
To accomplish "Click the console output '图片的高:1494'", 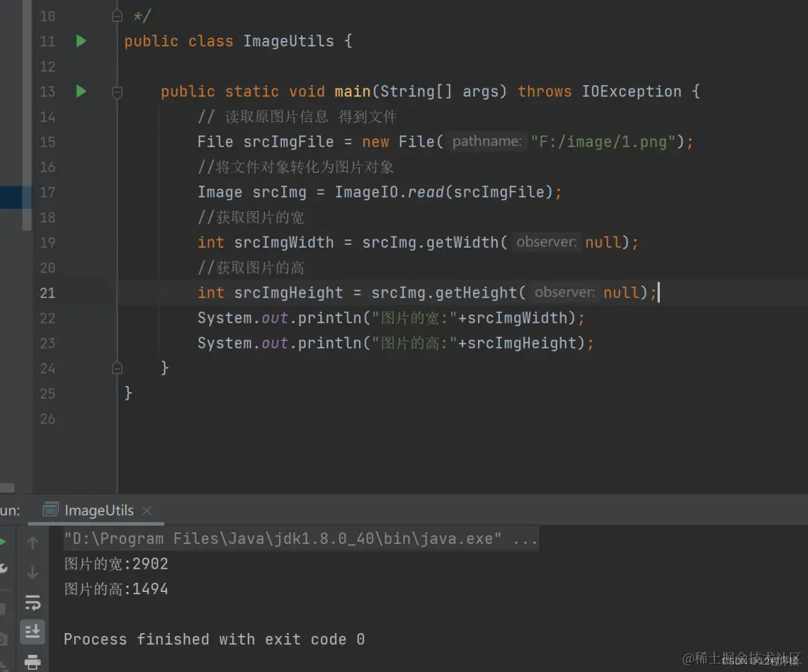I will pyautogui.click(x=116, y=589).
